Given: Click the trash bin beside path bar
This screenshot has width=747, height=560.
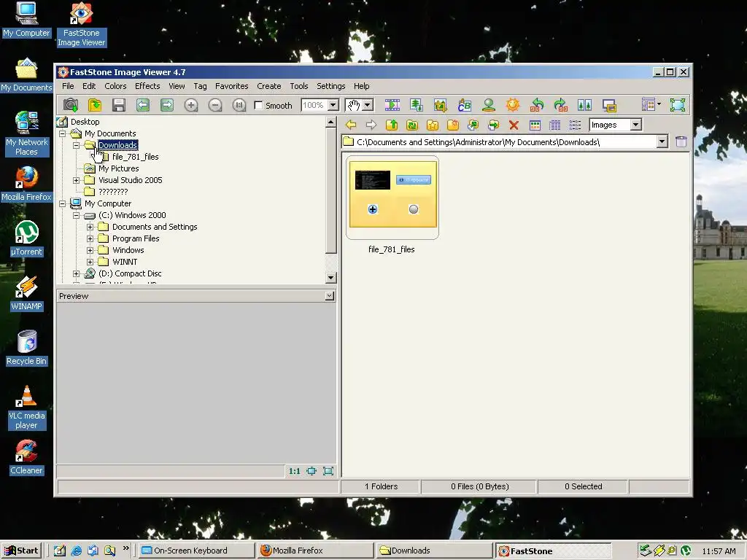Looking at the screenshot, I should (x=681, y=142).
